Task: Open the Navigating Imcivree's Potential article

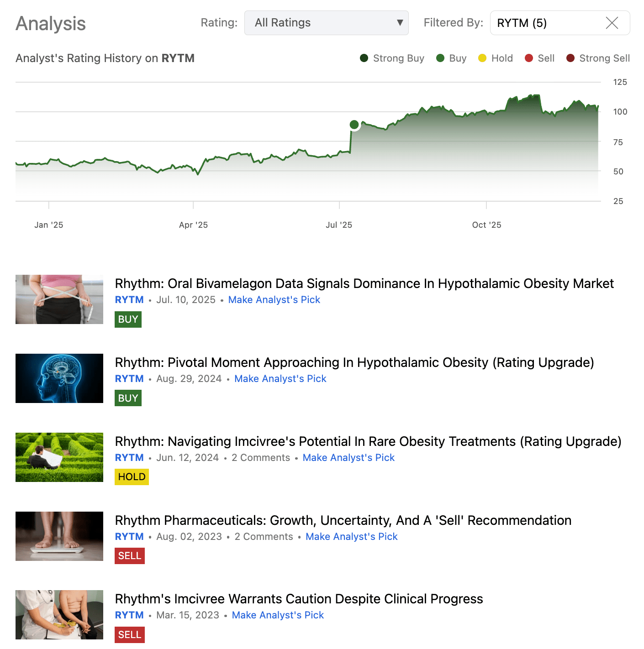Action: click(368, 441)
